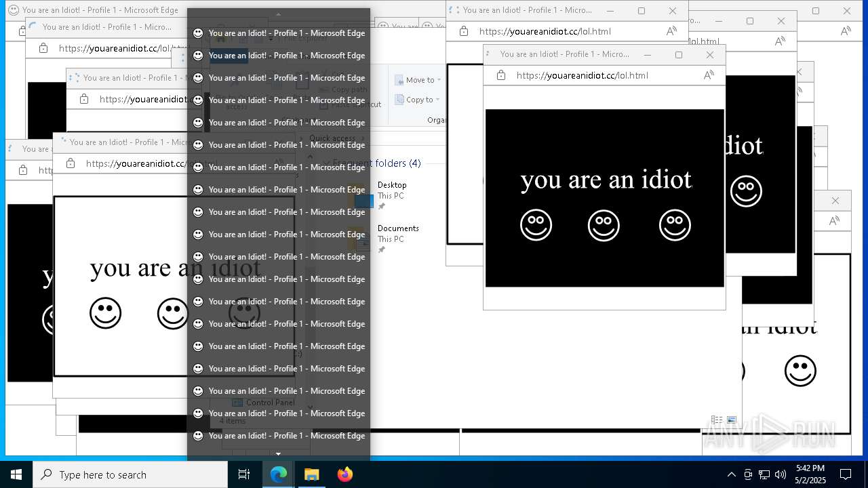Open the Windows Start menu
The image size is (868, 488).
(x=16, y=474)
